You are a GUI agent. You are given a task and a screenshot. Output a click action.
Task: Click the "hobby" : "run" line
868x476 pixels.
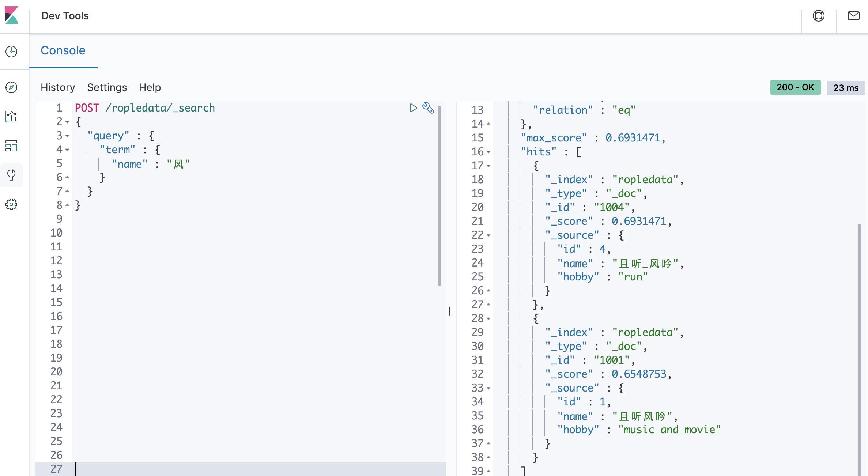tap(602, 277)
